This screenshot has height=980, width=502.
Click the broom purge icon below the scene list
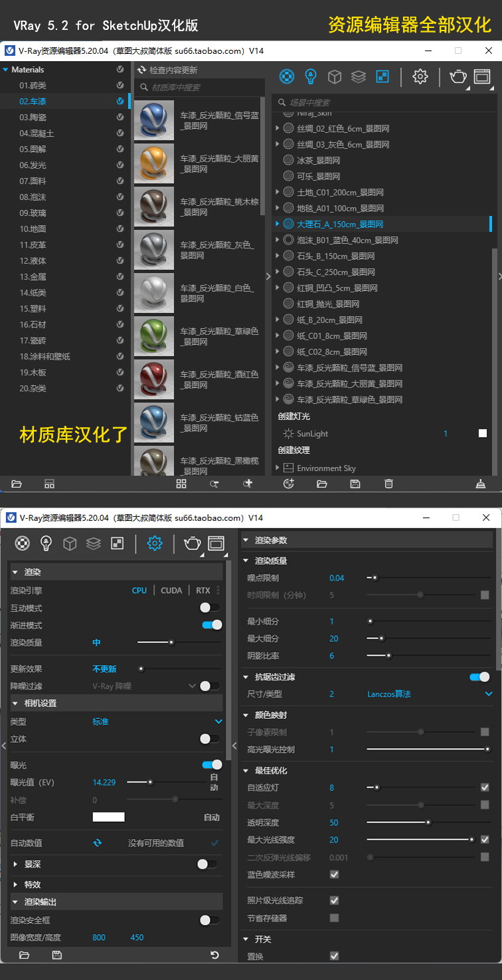(x=481, y=484)
